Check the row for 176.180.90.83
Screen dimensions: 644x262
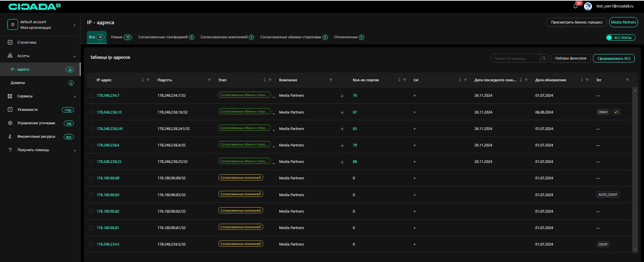click(91, 195)
